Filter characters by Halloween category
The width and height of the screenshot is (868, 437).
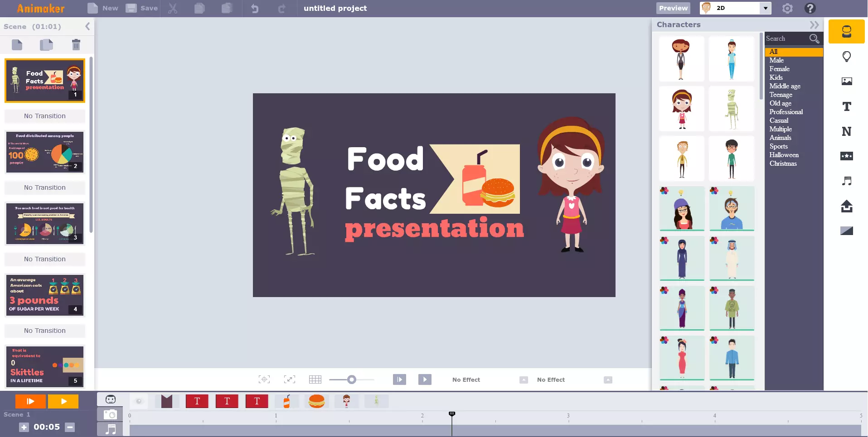point(784,155)
